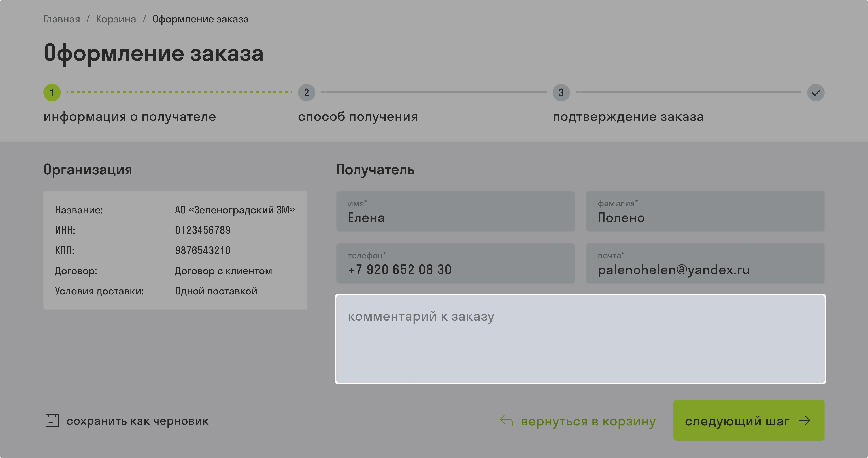
Task: Click the right arrow on 'следующий шаг' button
Action: 805,420
